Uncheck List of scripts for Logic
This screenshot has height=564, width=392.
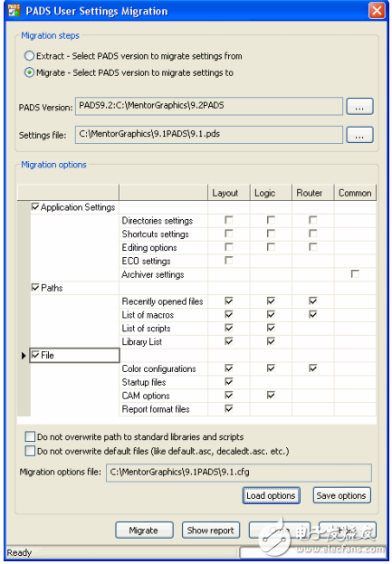[271, 328]
